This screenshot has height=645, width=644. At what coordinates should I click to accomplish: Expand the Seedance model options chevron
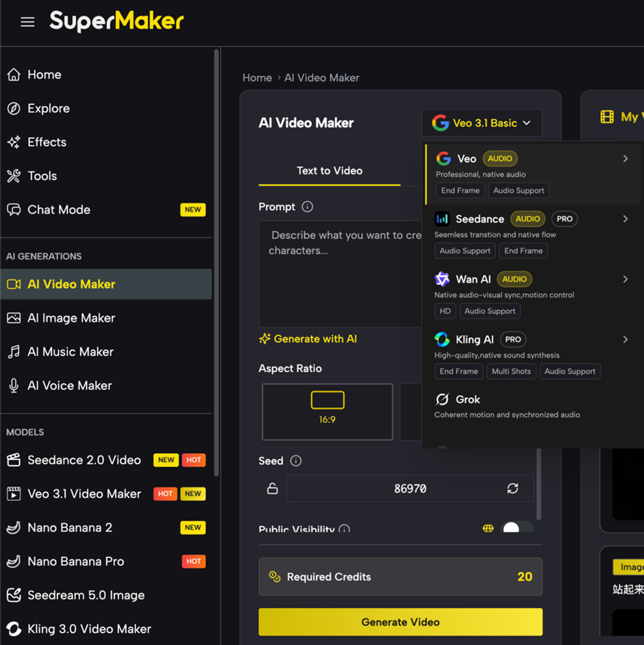pos(625,218)
